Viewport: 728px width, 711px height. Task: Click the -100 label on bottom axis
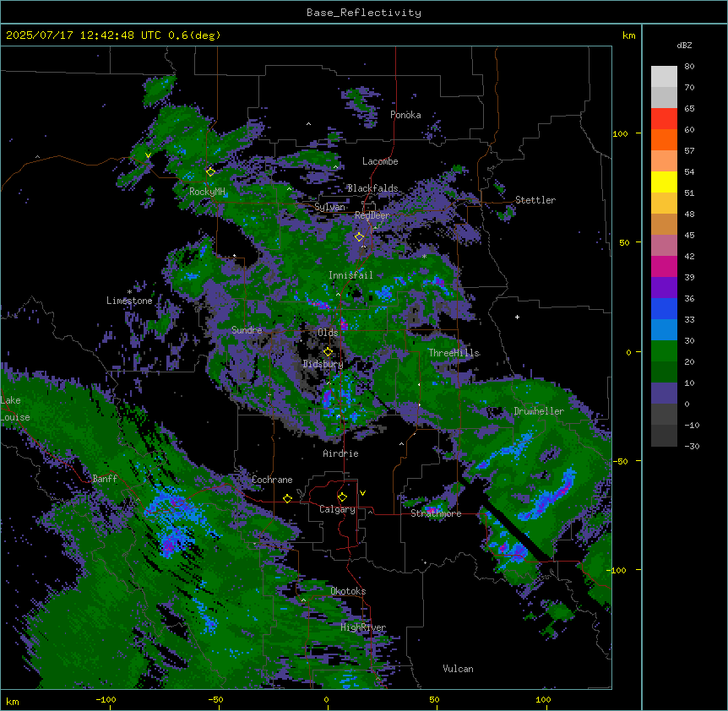(x=106, y=700)
